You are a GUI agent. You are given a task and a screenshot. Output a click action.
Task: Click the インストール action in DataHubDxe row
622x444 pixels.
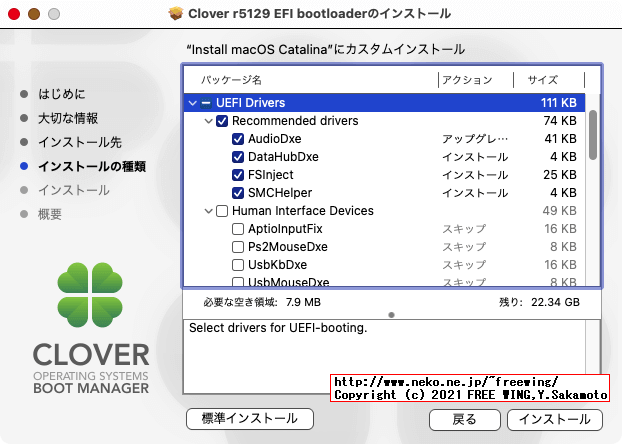[475, 157]
